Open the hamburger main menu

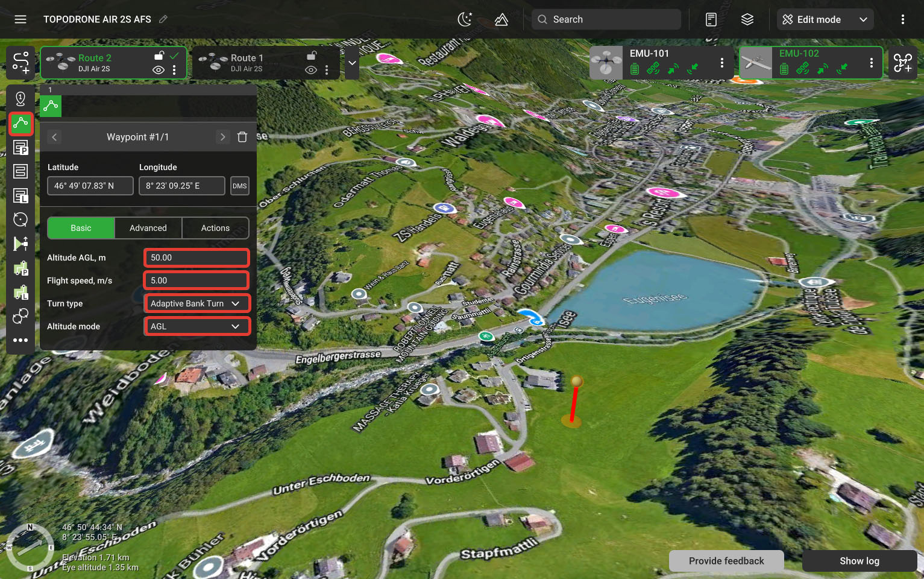(x=20, y=19)
